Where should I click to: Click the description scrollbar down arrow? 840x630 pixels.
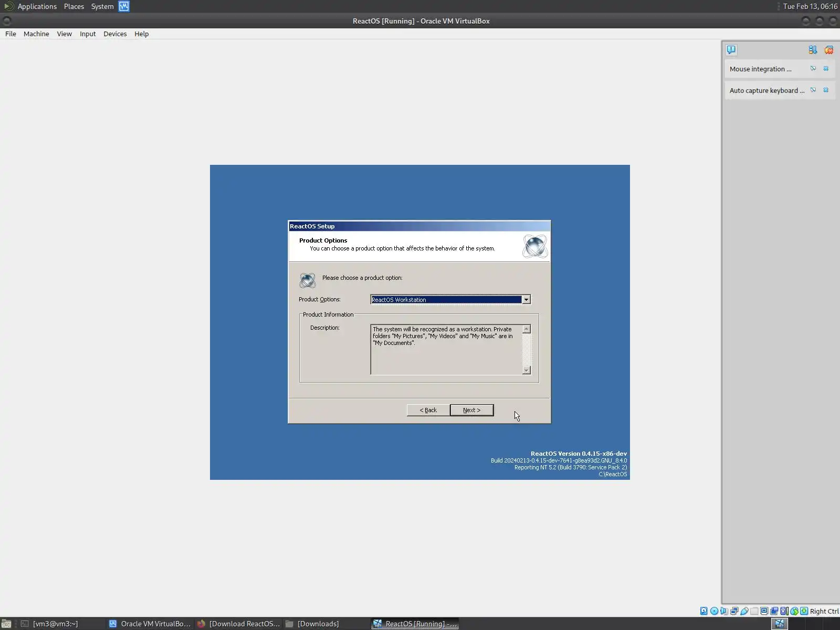pyautogui.click(x=527, y=370)
